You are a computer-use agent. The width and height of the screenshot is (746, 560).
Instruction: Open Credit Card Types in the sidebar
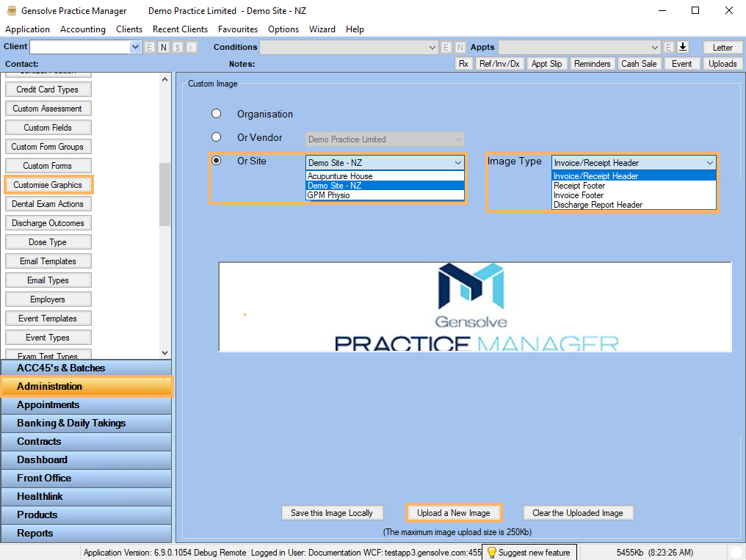(x=48, y=90)
